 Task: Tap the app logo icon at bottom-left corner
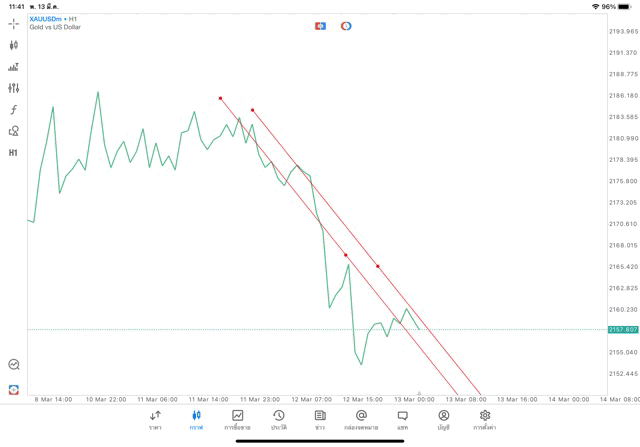14,389
